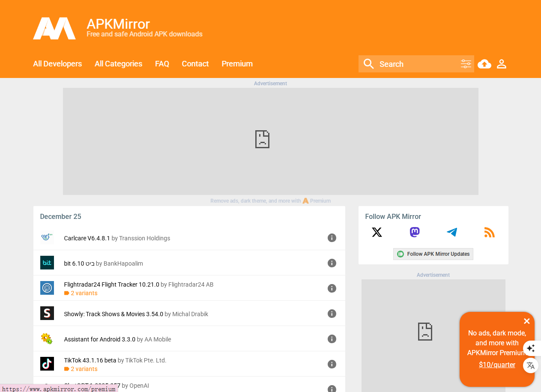Screen dimensions: 541x392
Task: Open search filter options slider icon
Action: point(466,64)
